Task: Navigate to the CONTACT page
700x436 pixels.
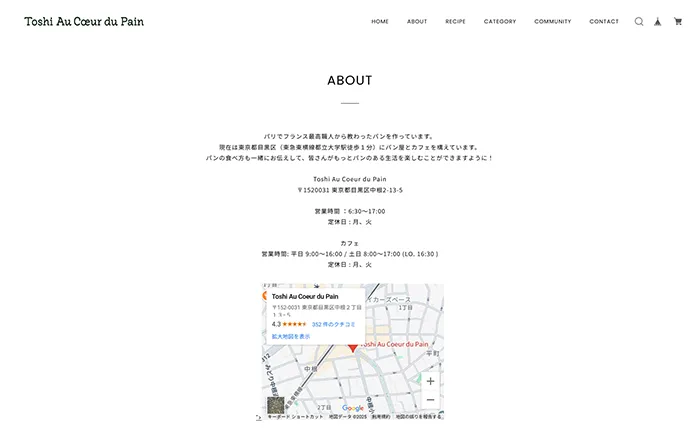Action: coord(604,21)
